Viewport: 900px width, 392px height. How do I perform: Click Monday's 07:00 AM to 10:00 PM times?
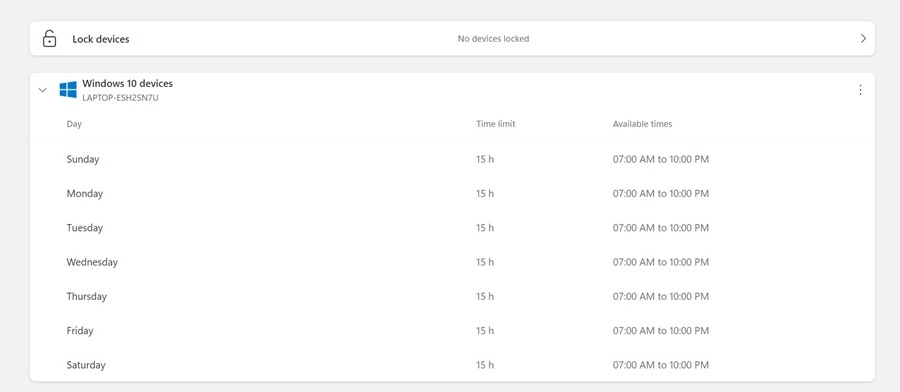661,193
